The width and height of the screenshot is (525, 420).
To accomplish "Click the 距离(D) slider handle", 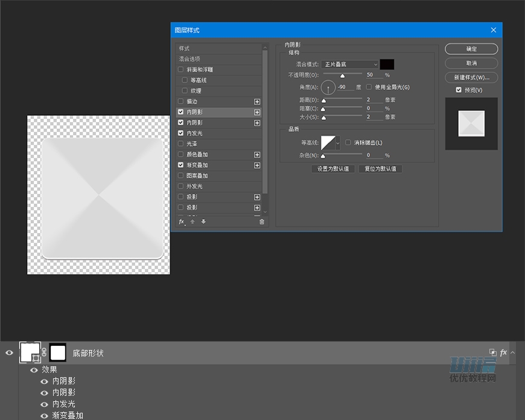I will click(324, 101).
